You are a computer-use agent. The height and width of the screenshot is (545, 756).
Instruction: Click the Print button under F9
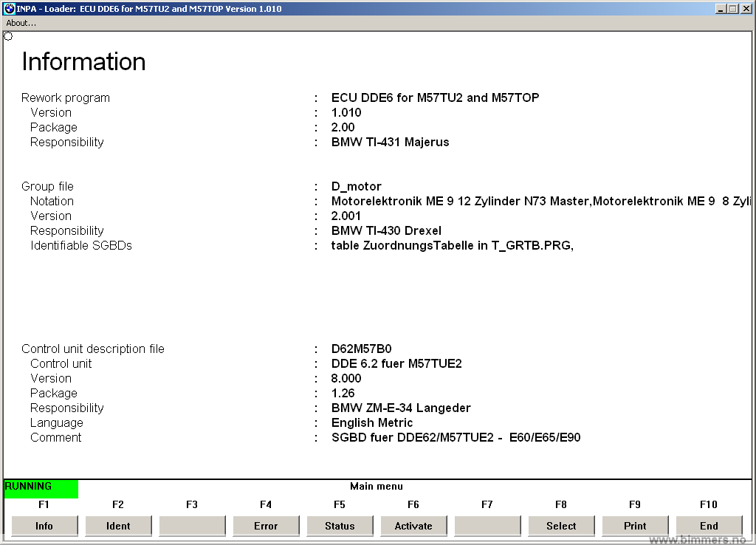point(635,526)
